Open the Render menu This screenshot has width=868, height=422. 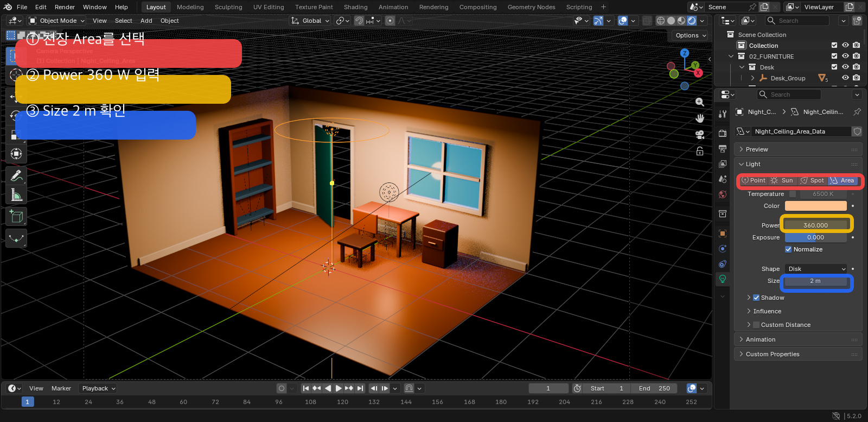65,7
